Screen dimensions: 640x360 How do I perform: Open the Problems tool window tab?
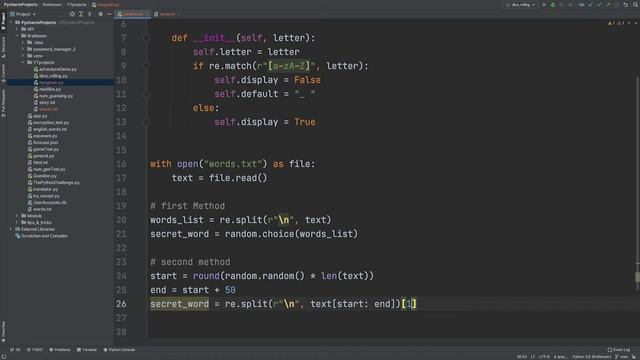click(60, 350)
